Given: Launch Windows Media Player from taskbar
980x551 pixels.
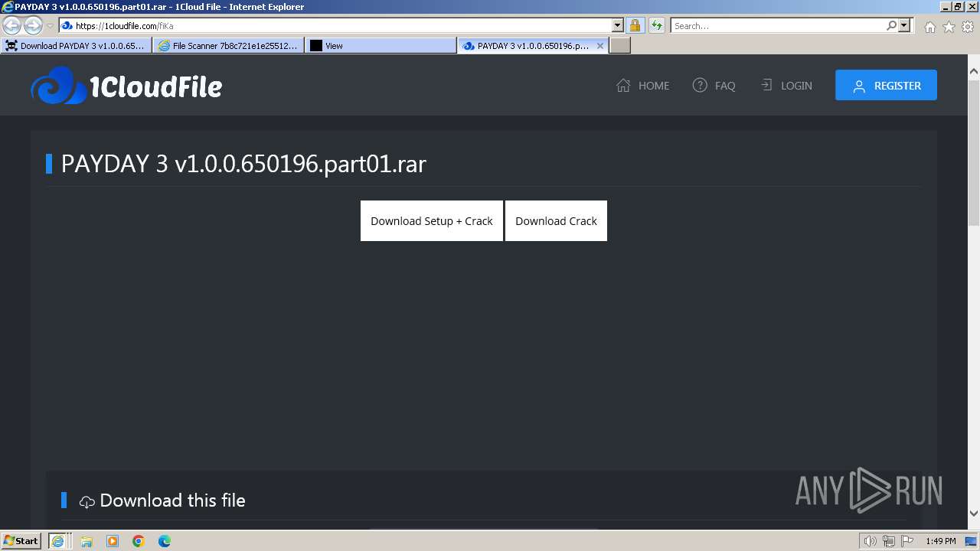Looking at the screenshot, I should pos(113,541).
